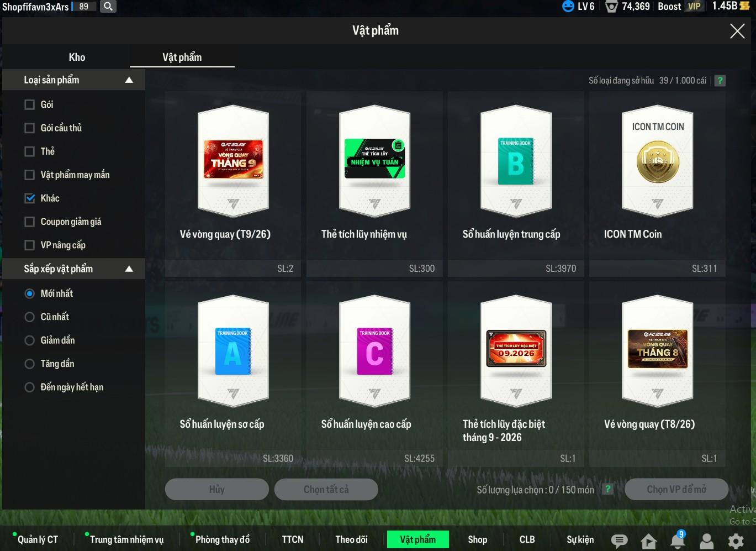This screenshot has height=551, width=756.
Task: Collapse the Loại sản phẩm section
Action: point(129,80)
